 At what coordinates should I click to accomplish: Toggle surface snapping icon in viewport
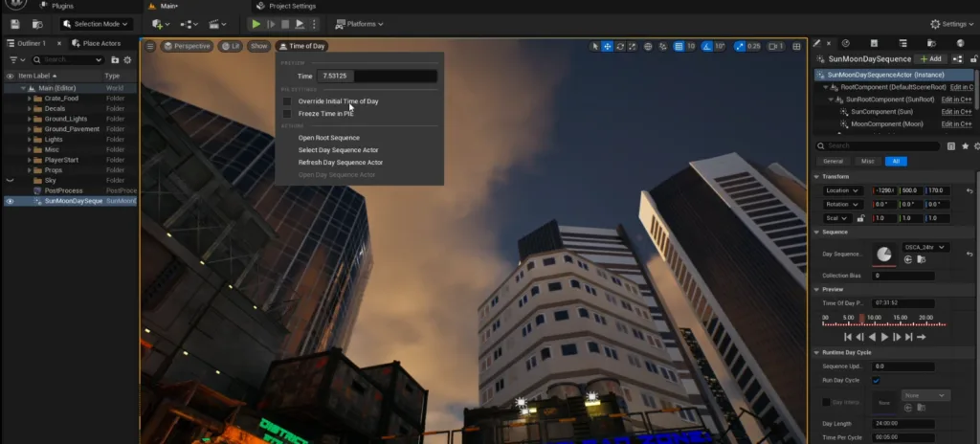pyautogui.click(x=662, y=46)
